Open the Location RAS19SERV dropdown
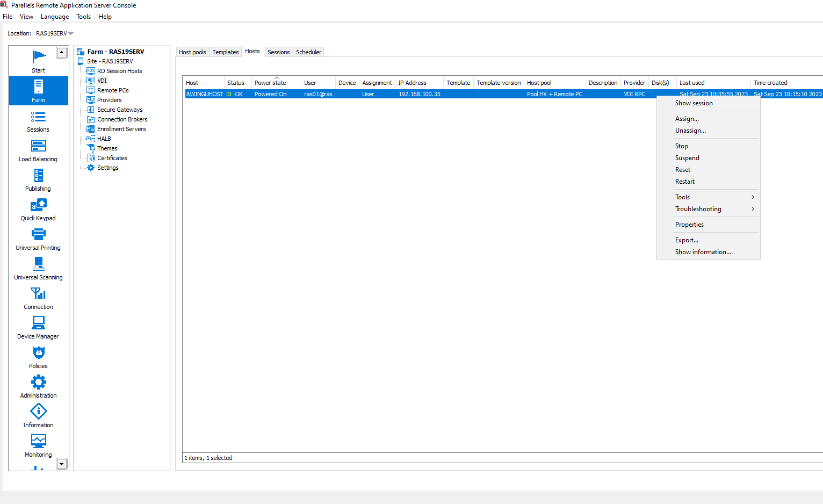 point(55,33)
